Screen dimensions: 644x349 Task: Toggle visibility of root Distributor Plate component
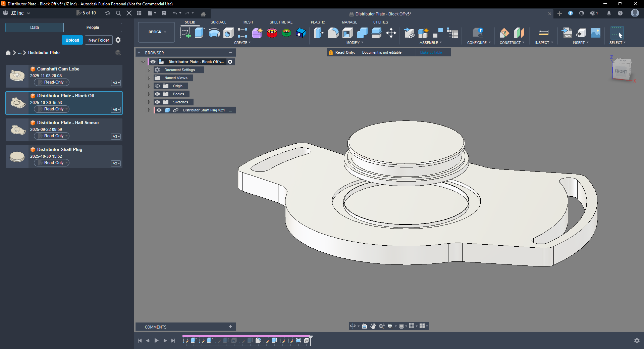point(153,62)
